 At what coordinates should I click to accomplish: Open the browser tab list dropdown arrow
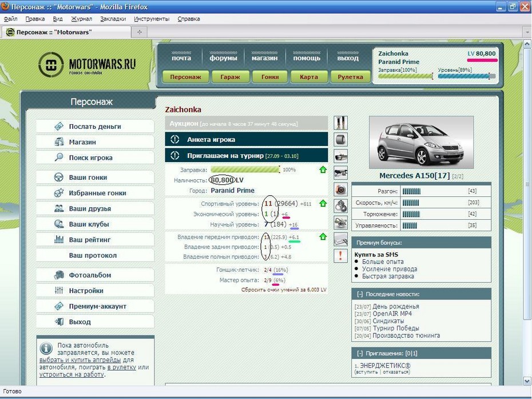[x=527, y=32]
